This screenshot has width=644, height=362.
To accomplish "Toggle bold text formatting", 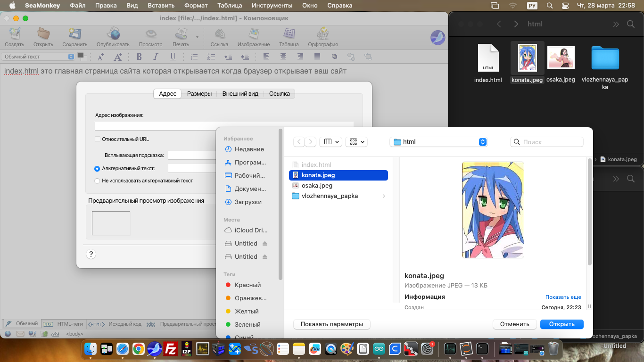I will click(x=139, y=57).
